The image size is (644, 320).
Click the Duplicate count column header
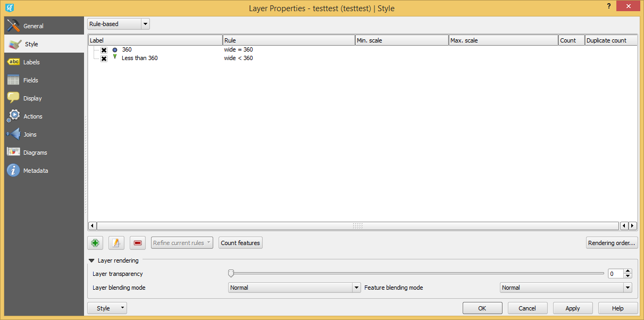pyautogui.click(x=611, y=40)
